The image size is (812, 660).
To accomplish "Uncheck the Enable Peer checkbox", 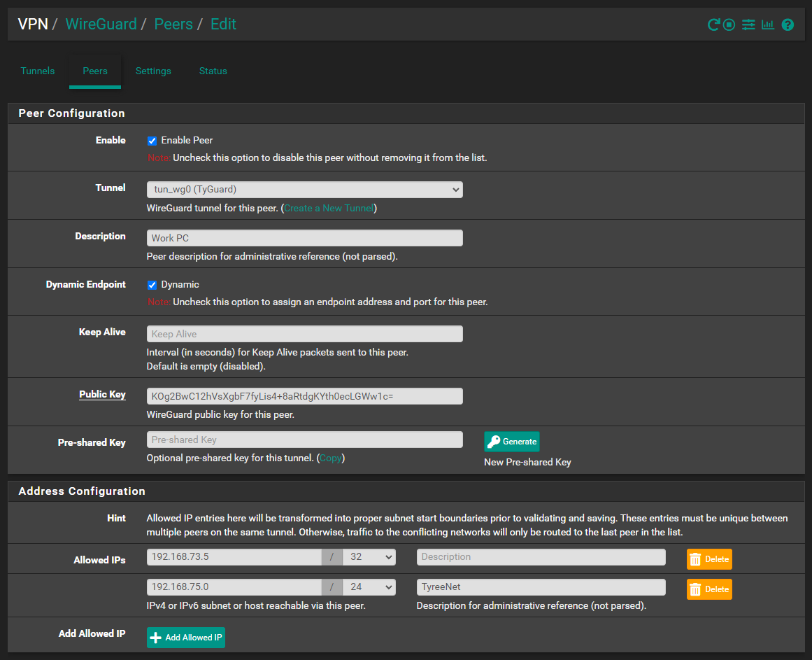I will coord(152,141).
